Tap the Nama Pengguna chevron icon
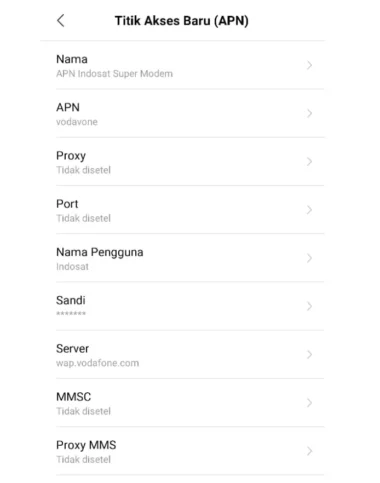This screenshot has height=483, width=380. [x=309, y=258]
